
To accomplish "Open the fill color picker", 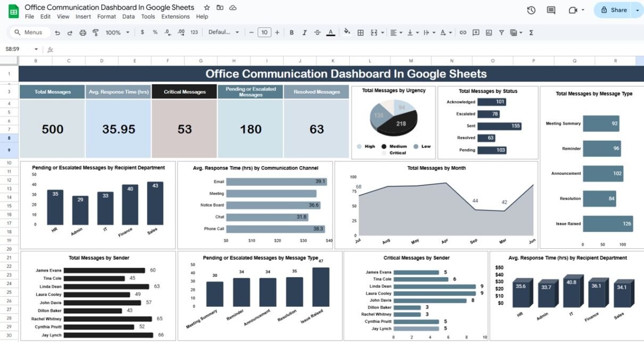I will coord(347,32).
